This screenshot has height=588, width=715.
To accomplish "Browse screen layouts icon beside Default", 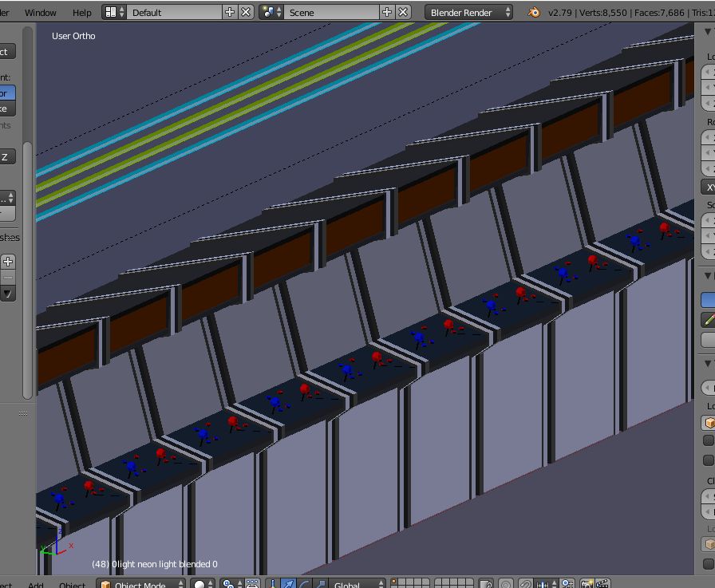I will point(114,12).
